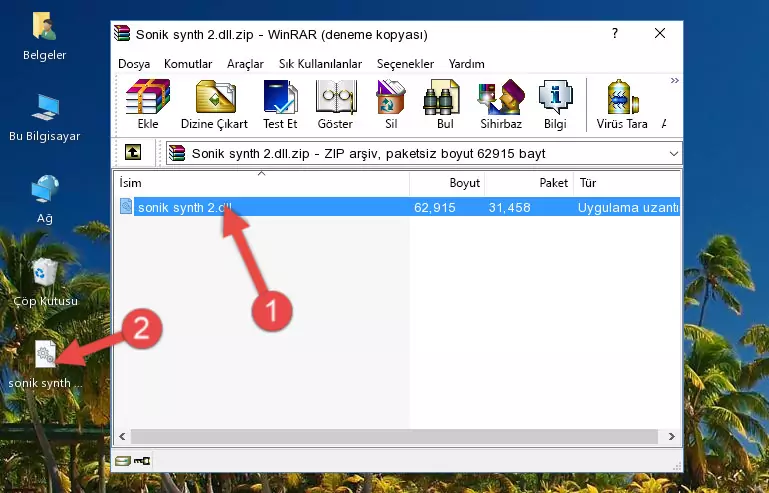Select the Çöp Kutusu recycle bin

(x=45, y=282)
